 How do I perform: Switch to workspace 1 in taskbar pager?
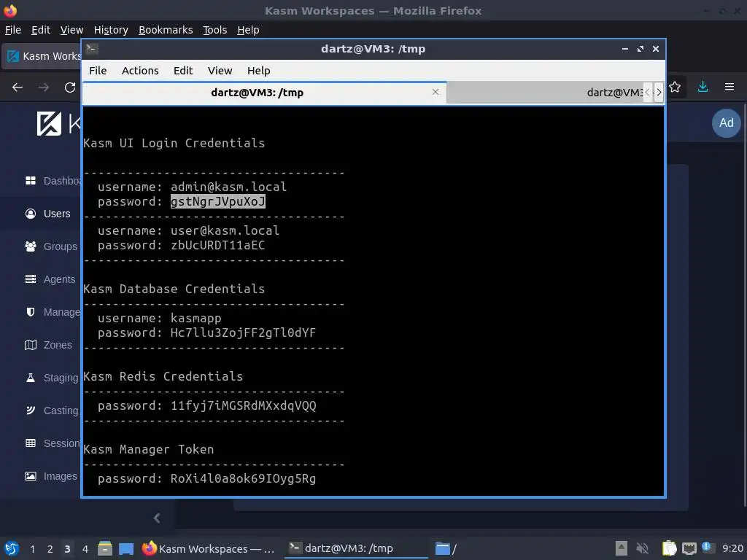point(32,549)
